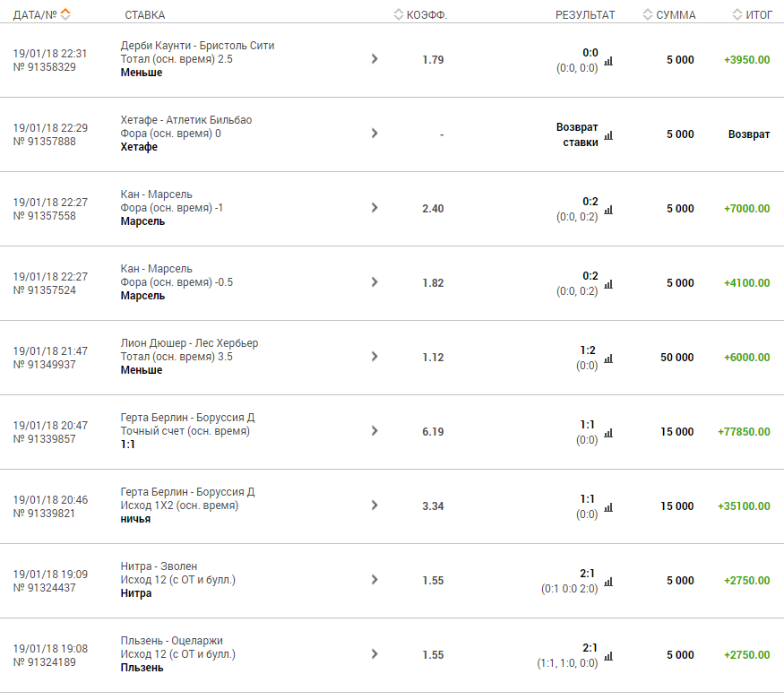784x700 pixels.
Task: Open Пльзень - Оцеларжи match link
Action: pos(171,641)
